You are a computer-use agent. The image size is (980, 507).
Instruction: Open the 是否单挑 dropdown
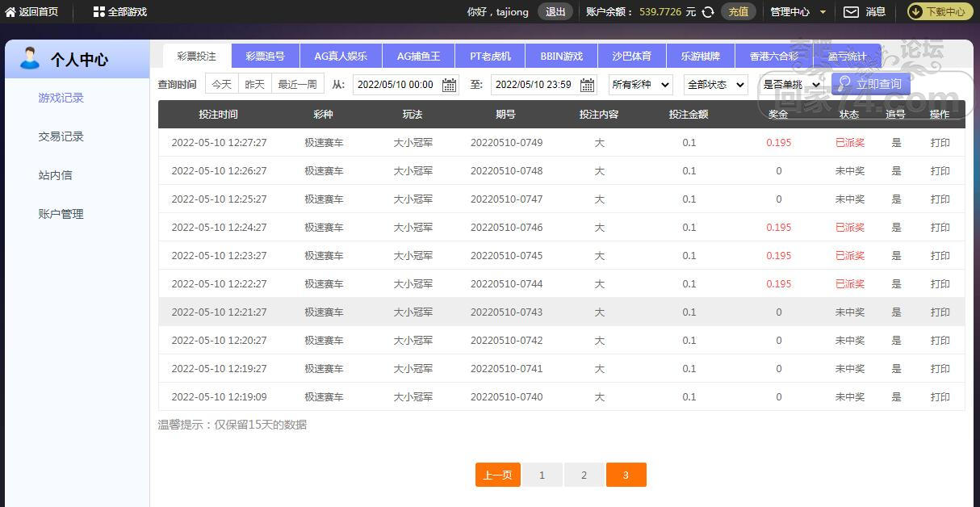coord(791,84)
